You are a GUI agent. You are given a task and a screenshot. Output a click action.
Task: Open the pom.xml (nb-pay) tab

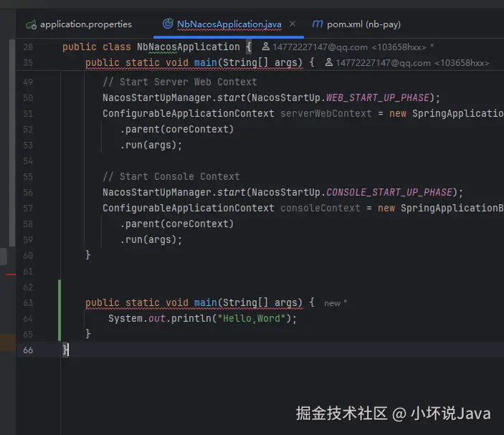point(356,24)
